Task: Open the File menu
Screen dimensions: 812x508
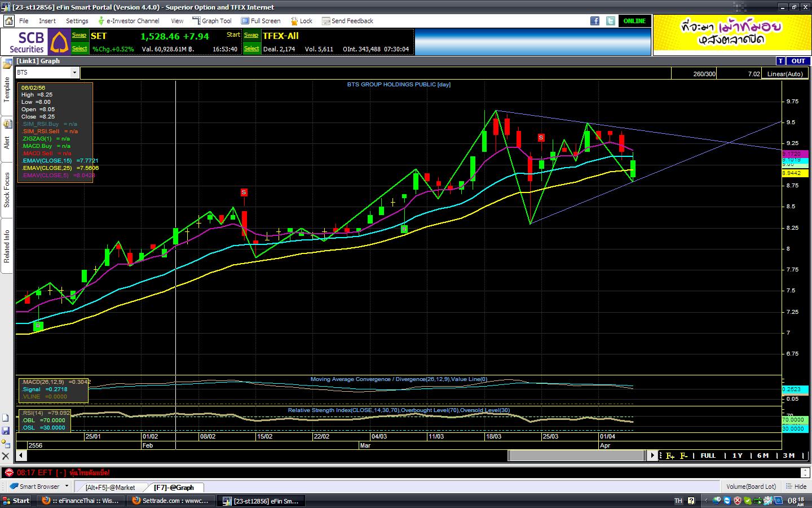Action: [24, 21]
